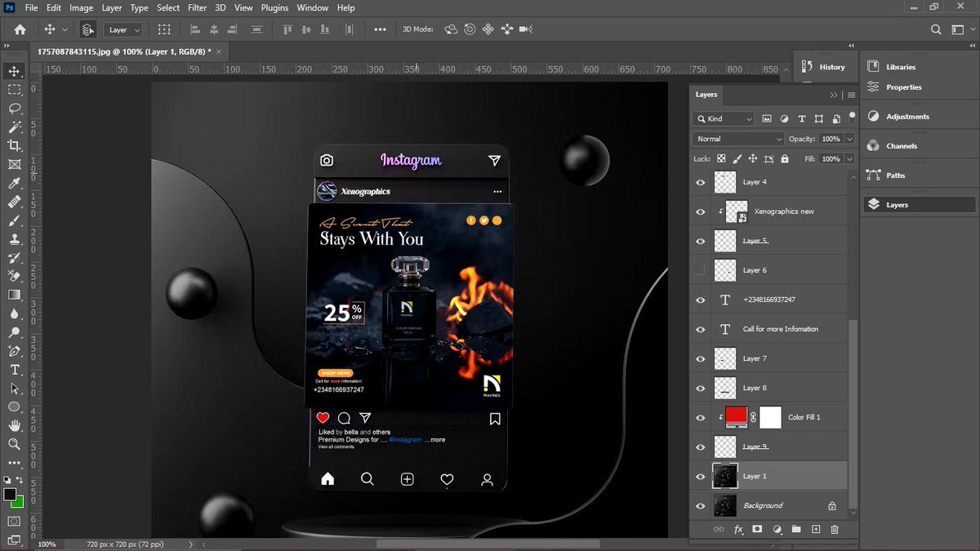This screenshot has height=551, width=980.
Task: Open the blending mode dropdown set to Normal
Action: [737, 138]
